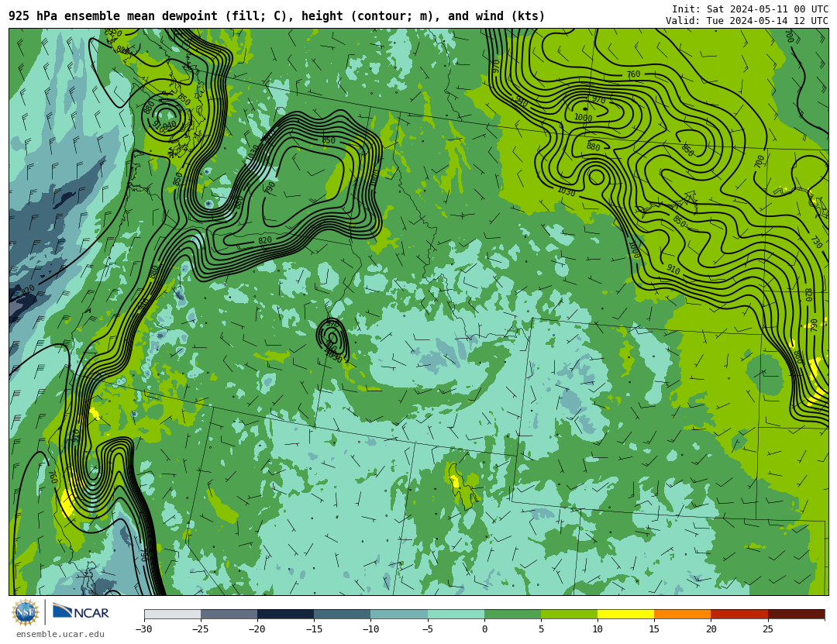Image resolution: width=837 pixels, height=644 pixels.
Task: Click the 20 to 25 red swatch
Action: coord(739,614)
